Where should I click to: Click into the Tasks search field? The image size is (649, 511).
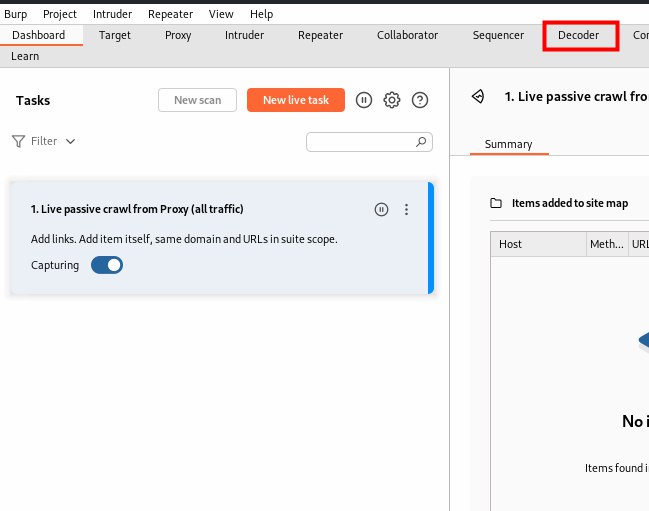tap(369, 142)
